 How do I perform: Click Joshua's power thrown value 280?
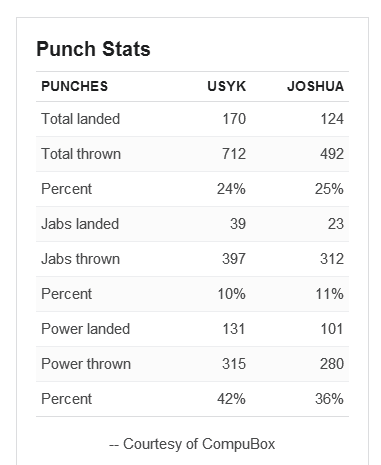tap(332, 364)
